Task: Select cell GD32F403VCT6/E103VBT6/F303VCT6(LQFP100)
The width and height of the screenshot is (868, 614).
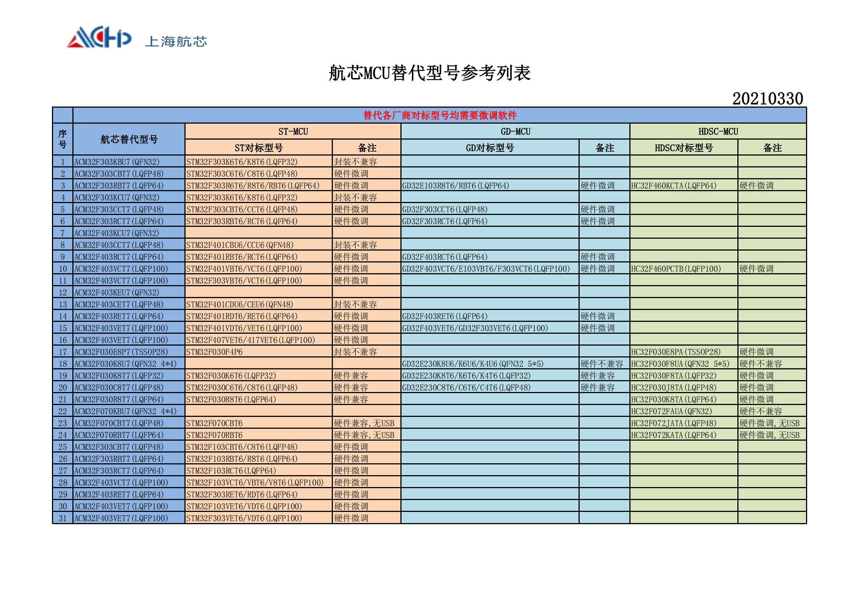Action: point(490,269)
